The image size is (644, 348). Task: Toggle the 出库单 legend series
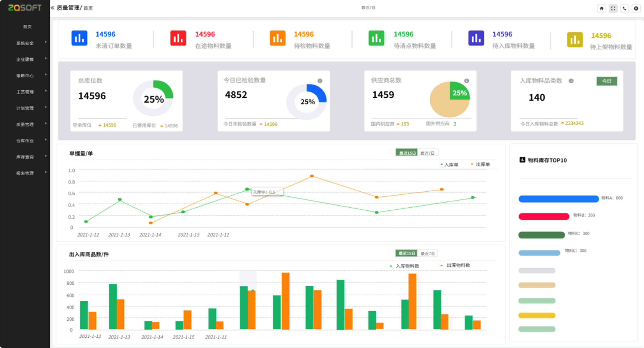pyautogui.click(x=482, y=164)
